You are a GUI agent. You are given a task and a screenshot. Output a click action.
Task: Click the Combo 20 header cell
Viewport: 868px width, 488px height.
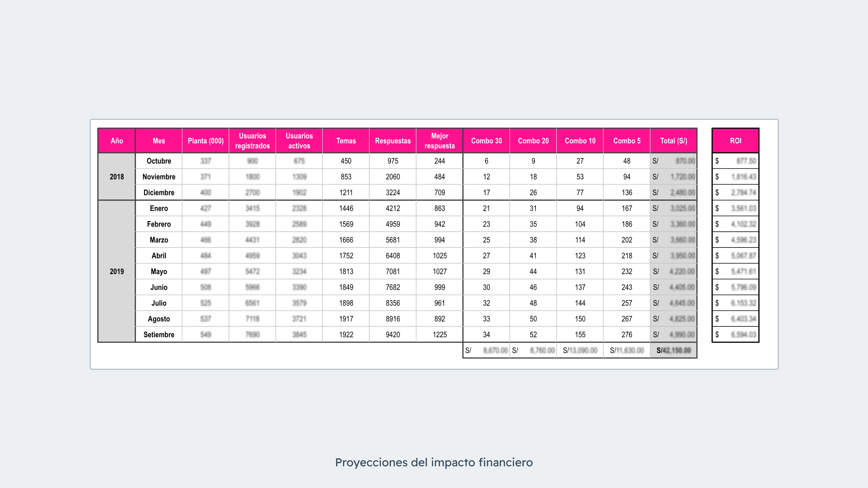533,141
